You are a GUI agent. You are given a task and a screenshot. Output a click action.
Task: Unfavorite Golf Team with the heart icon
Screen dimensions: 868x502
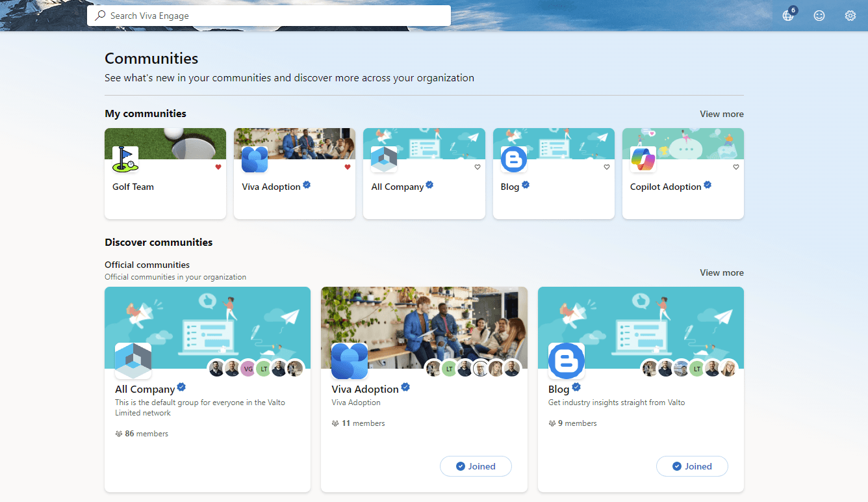pyautogui.click(x=218, y=167)
